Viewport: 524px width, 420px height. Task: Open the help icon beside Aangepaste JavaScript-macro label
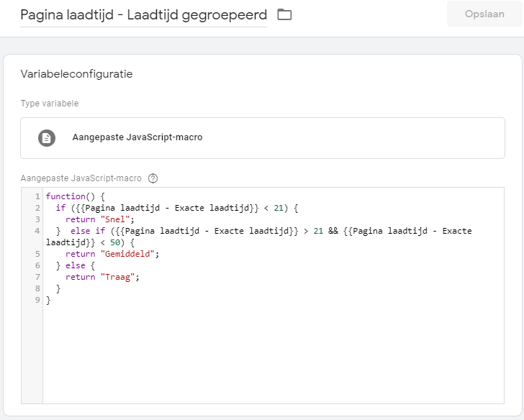[x=153, y=178]
